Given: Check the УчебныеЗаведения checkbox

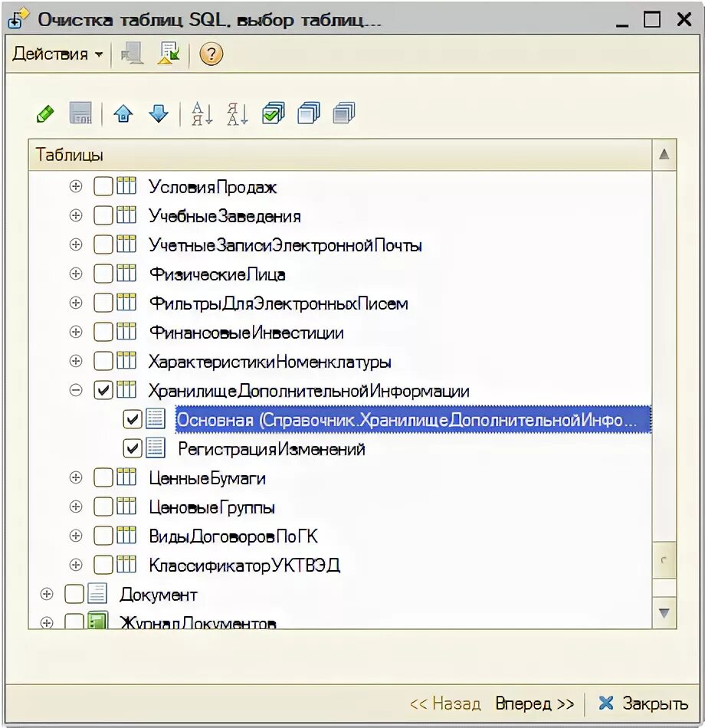Looking at the screenshot, I should click(103, 215).
